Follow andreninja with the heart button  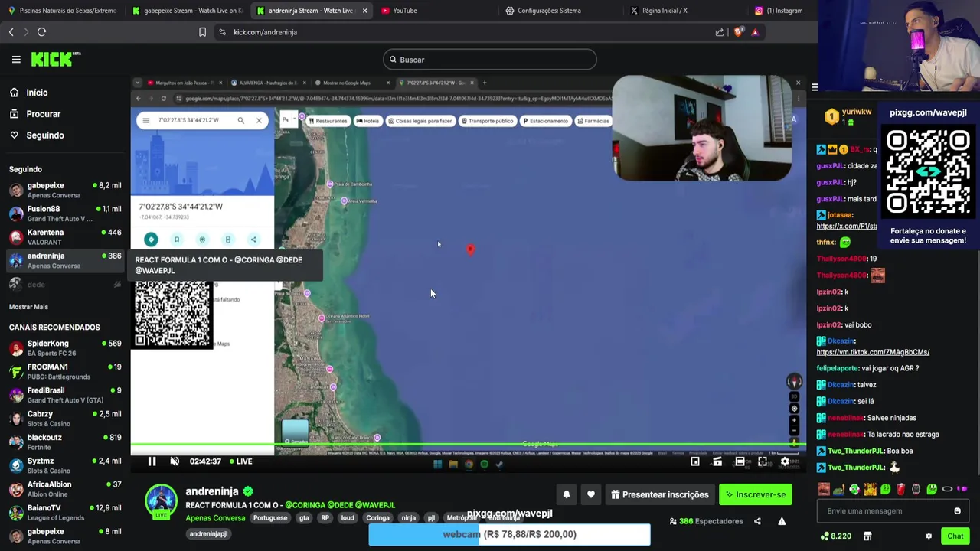[x=591, y=494]
